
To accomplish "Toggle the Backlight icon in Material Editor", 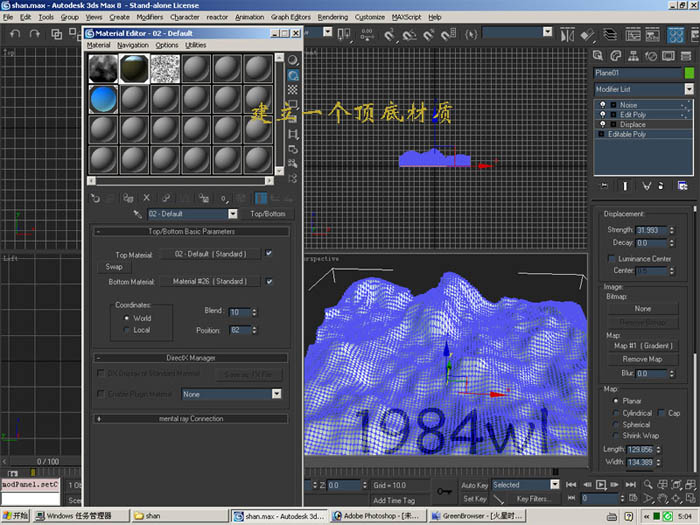I will pos(293,75).
